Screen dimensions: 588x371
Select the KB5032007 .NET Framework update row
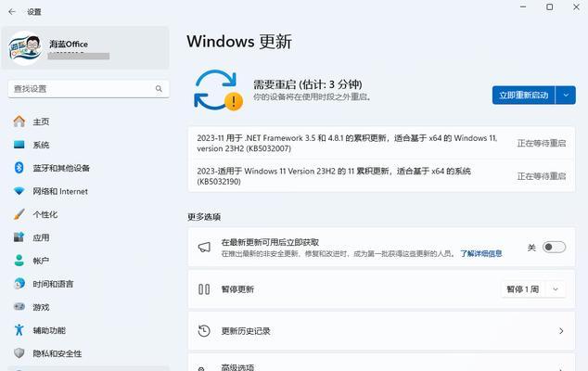[x=381, y=143]
